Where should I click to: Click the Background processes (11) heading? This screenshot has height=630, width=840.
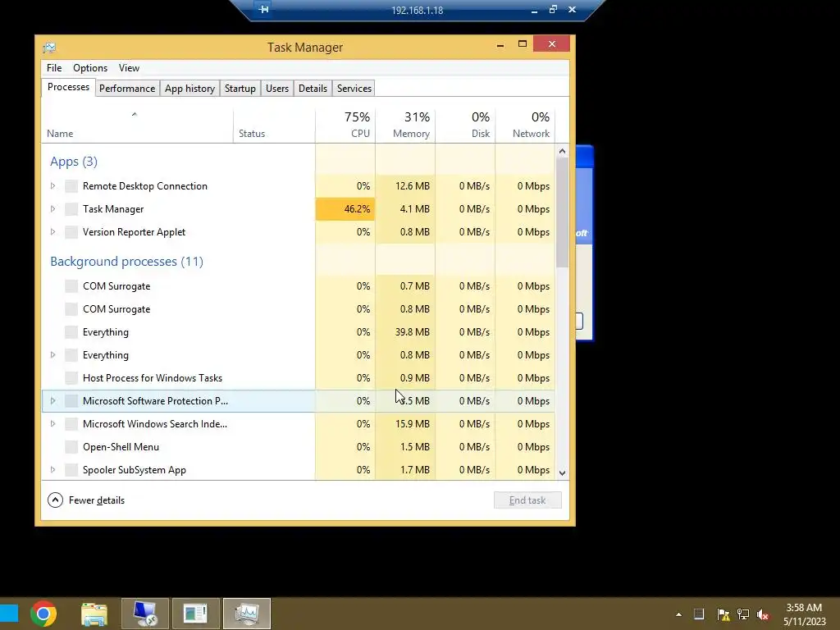point(126,262)
